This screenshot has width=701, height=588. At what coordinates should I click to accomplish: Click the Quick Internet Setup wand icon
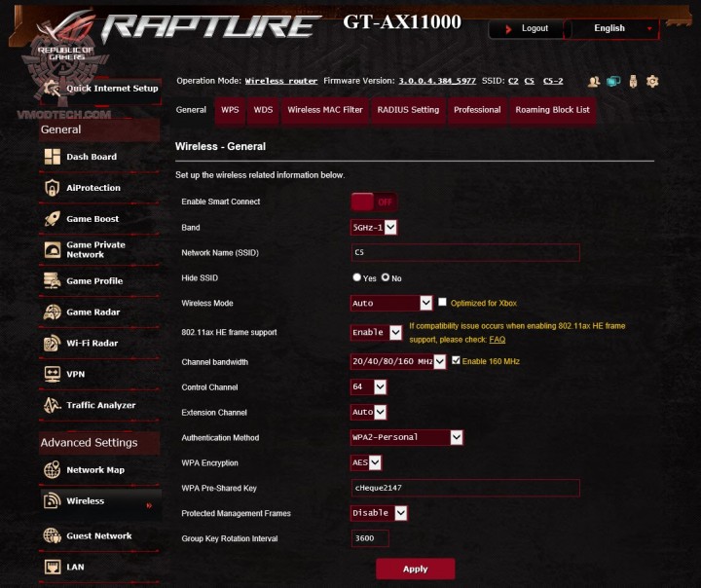[x=53, y=88]
